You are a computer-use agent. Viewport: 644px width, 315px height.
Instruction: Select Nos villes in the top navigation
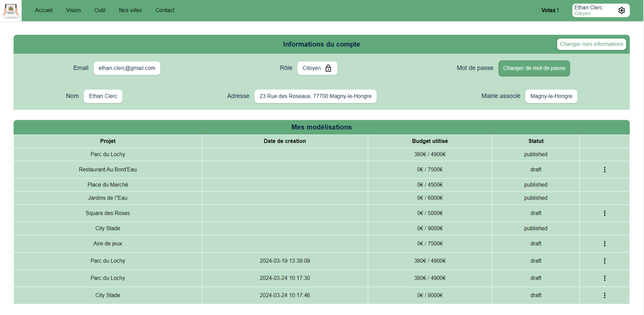click(x=130, y=10)
